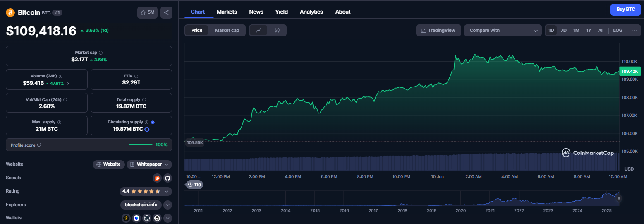Image resolution: width=644 pixels, height=224 pixels.
Task: Click the Profile score 100% progress bar
Action: pyautogui.click(x=141, y=145)
